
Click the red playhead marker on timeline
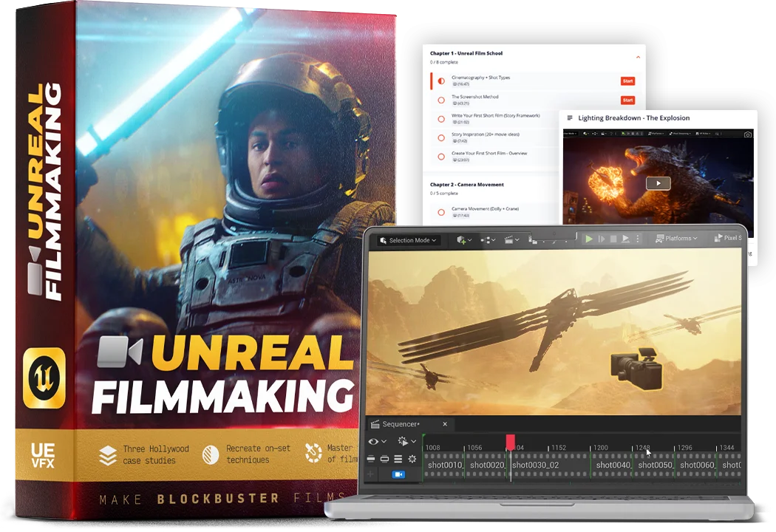(x=510, y=443)
